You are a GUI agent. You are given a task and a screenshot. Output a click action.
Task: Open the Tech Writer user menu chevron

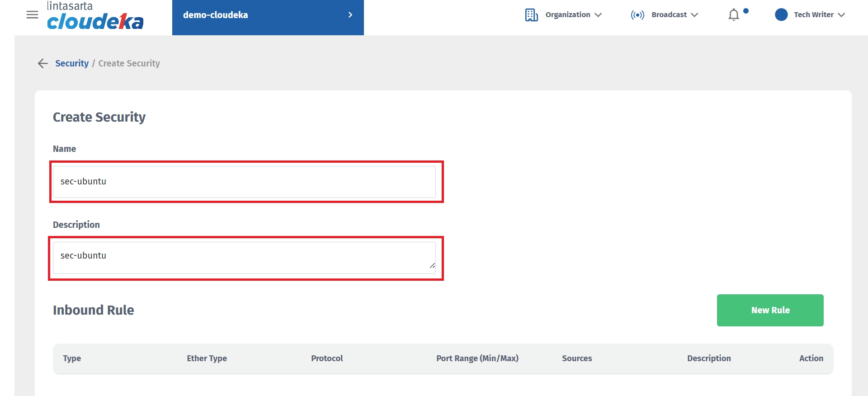coord(841,15)
